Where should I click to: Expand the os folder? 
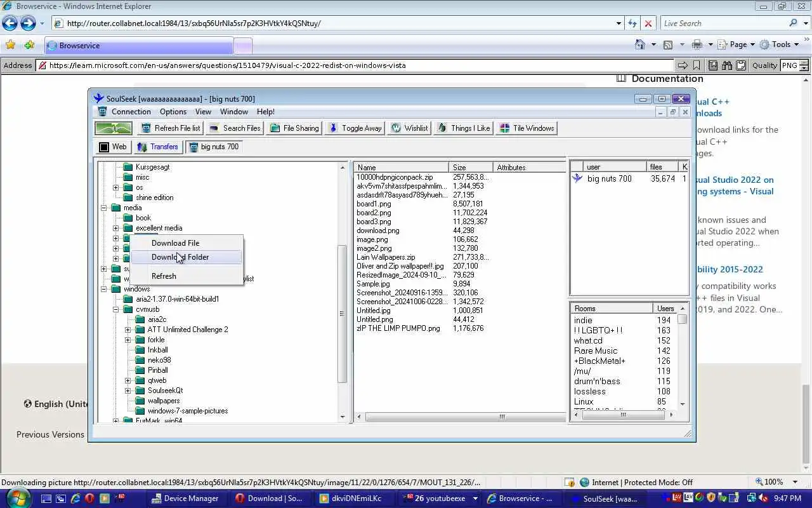pos(116,187)
